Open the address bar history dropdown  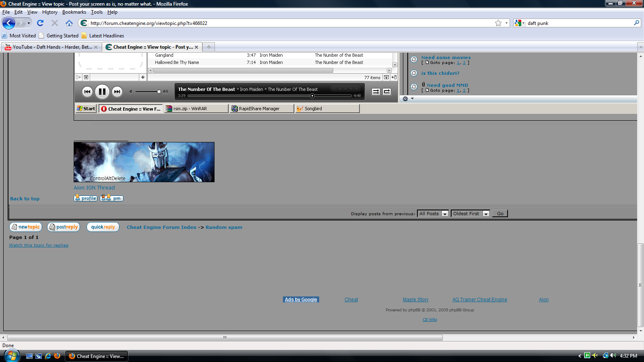pyautogui.click(x=506, y=23)
